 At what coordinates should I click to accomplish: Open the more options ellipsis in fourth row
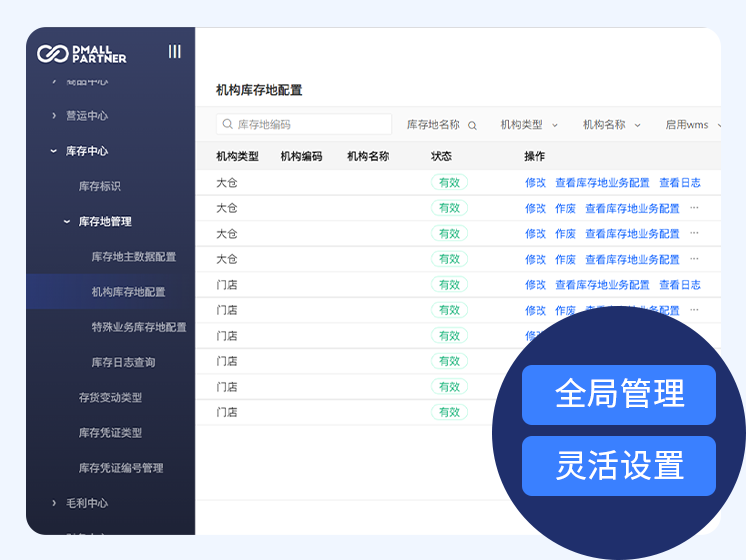coord(694,259)
